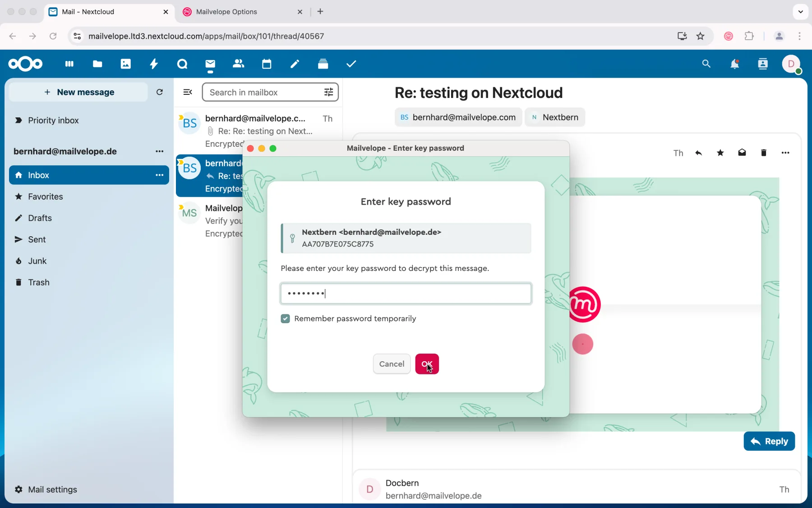Open the Activity lightning icon
Screen dimensions: 812x508
[x=154, y=64]
